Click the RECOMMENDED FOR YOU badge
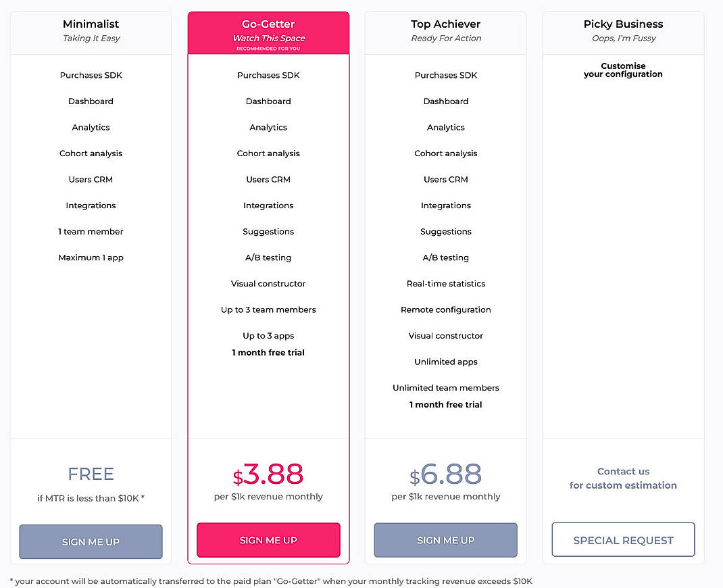The image size is (723, 588). point(268,47)
